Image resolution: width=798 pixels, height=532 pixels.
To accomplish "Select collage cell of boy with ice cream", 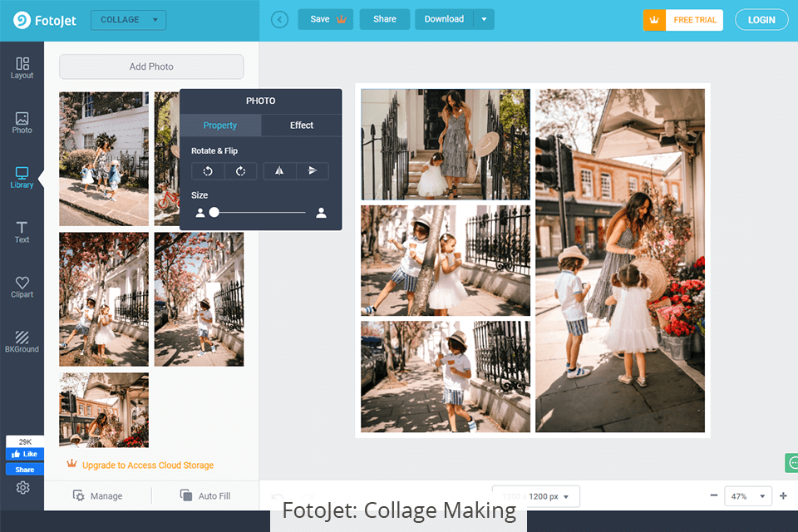I will tap(446, 377).
